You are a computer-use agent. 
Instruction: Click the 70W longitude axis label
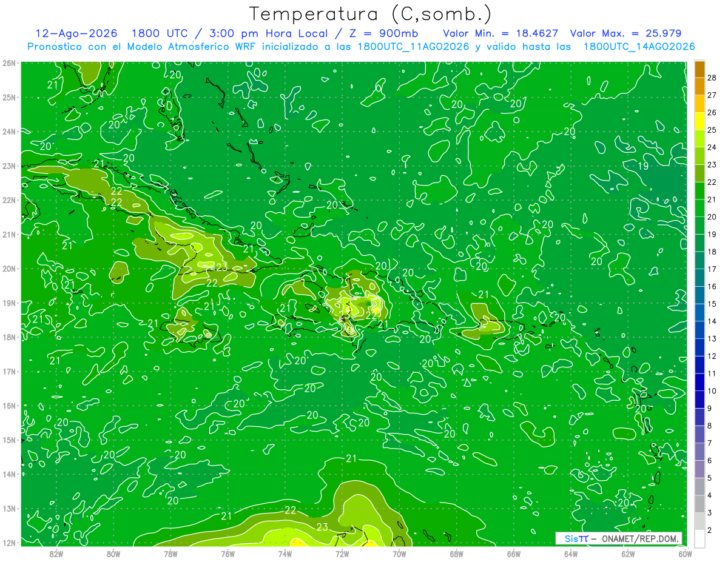[399, 553]
